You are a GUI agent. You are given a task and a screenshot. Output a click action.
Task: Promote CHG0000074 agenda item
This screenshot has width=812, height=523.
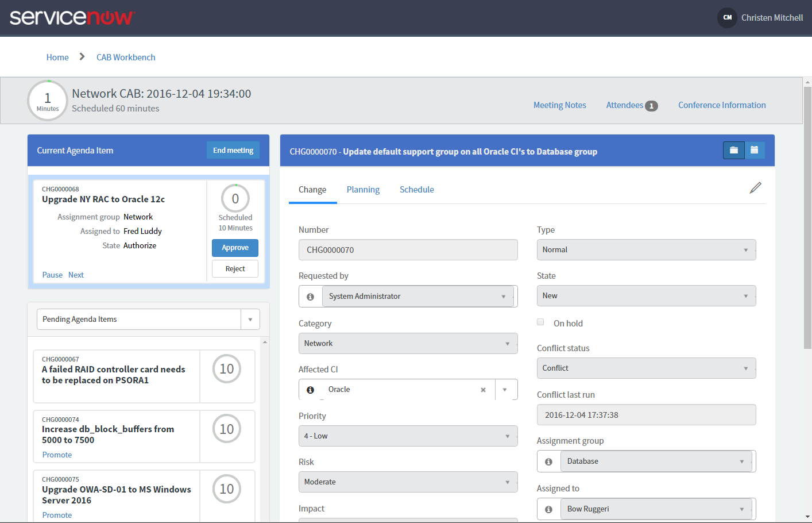(x=57, y=455)
